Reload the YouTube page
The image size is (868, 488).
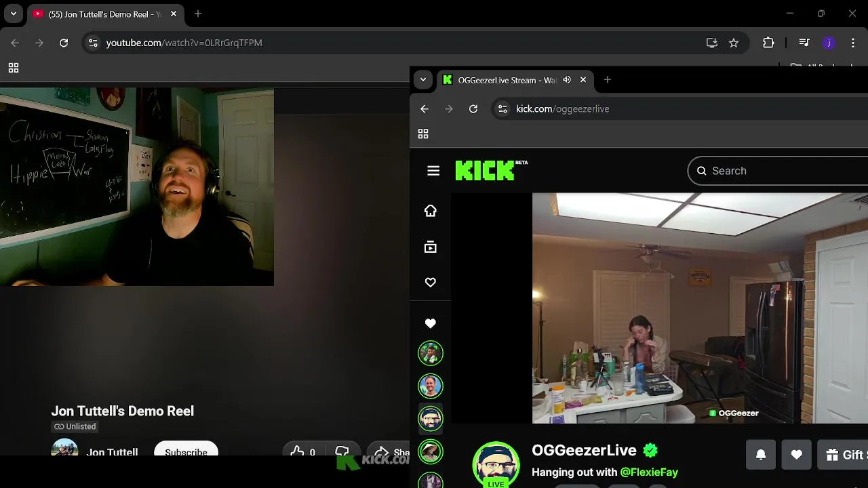tap(64, 43)
